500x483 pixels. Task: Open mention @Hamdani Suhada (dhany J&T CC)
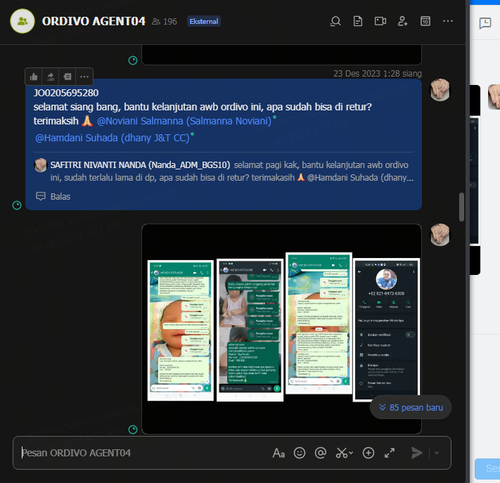click(112, 138)
